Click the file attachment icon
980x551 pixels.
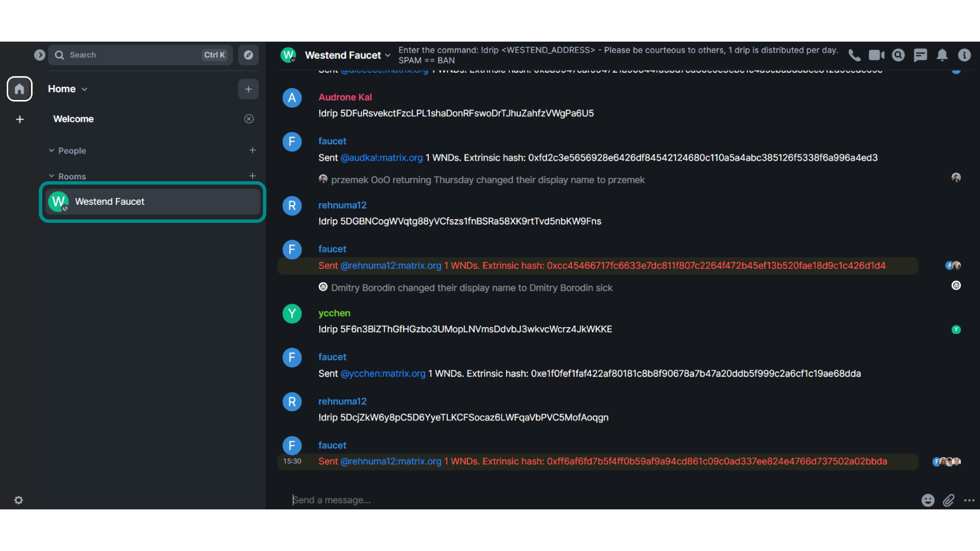pos(948,499)
